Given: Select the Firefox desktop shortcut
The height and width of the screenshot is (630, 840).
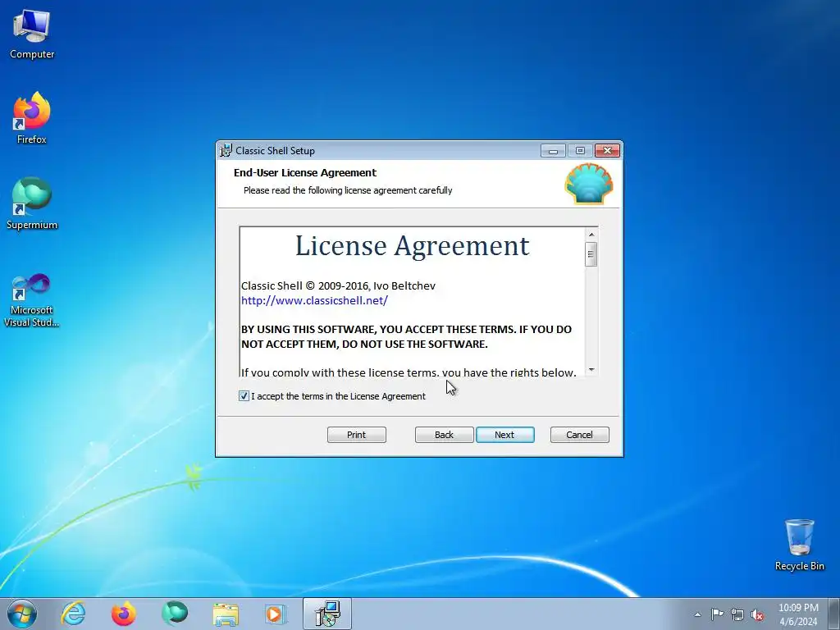Looking at the screenshot, I should (32, 118).
